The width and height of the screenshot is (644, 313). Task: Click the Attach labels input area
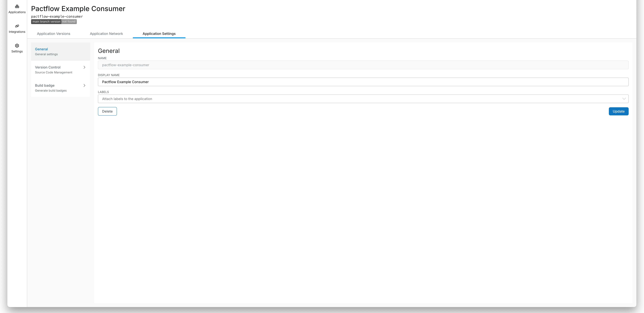[x=300, y=99]
